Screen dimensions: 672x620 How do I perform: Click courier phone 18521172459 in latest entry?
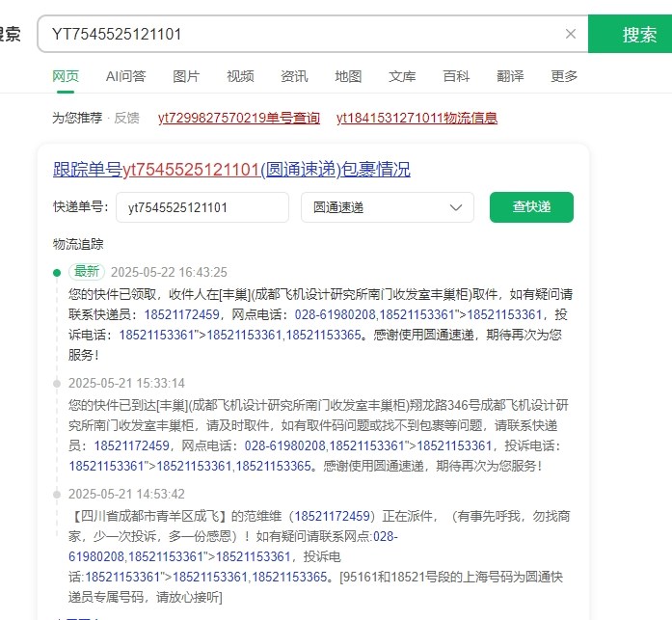tap(181, 314)
